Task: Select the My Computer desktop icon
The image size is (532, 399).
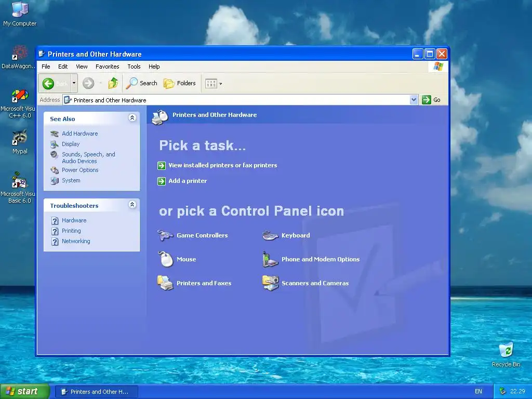Action: click(20, 14)
